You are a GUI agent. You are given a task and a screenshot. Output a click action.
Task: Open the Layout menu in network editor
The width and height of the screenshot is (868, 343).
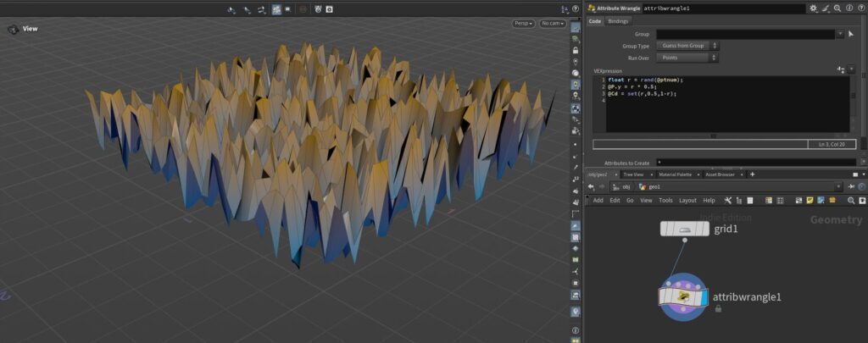coord(687,201)
